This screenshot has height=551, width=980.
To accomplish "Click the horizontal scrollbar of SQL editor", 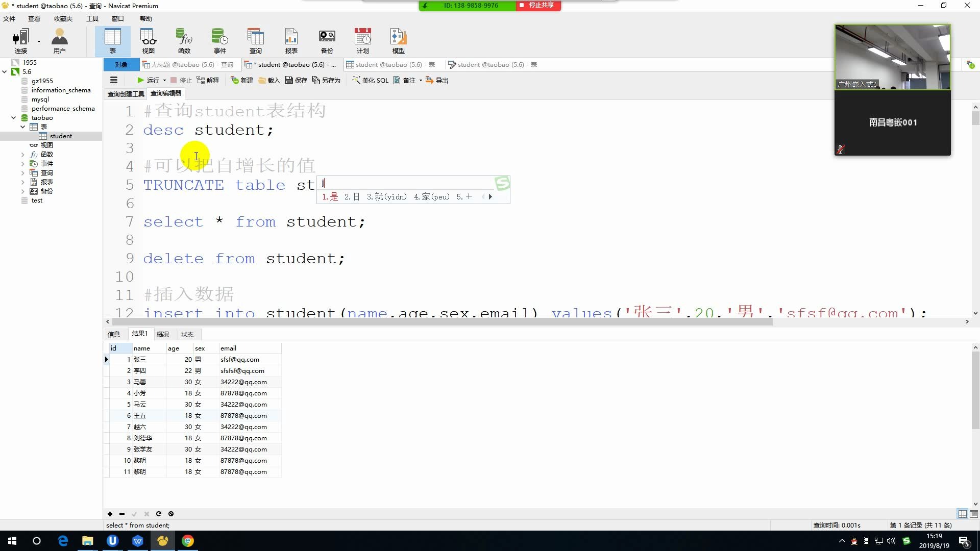I will [x=442, y=322].
